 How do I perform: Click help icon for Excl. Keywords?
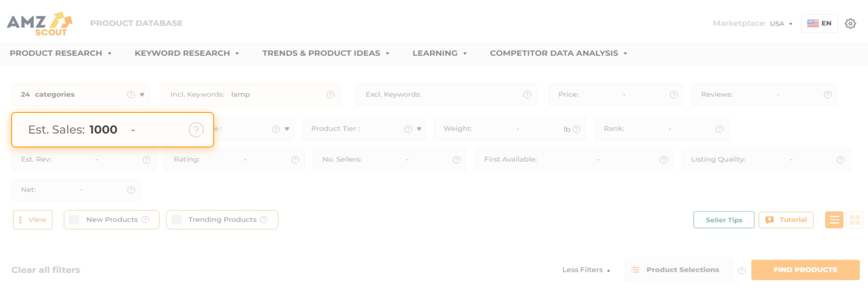pyautogui.click(x=527, y=95)
